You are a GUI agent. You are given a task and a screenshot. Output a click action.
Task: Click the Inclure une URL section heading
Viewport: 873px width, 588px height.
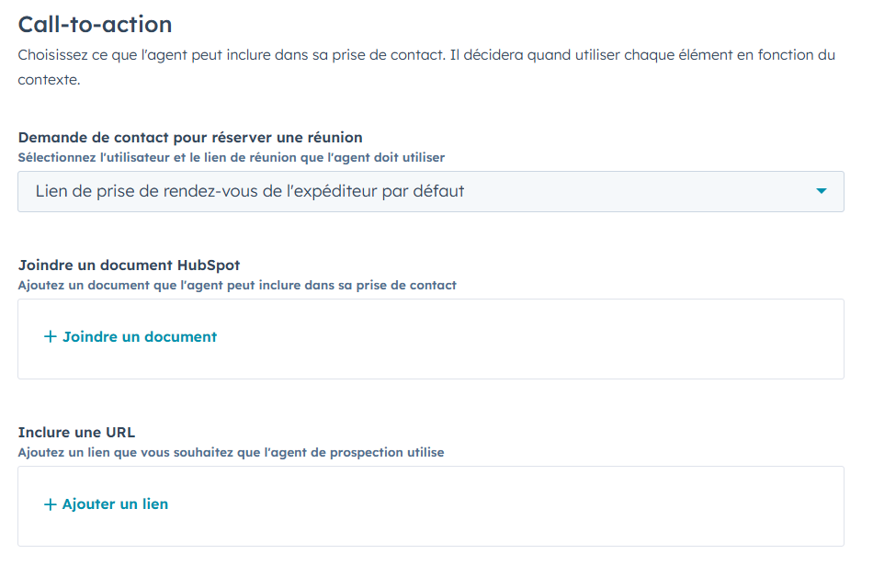tap(76, 432)
